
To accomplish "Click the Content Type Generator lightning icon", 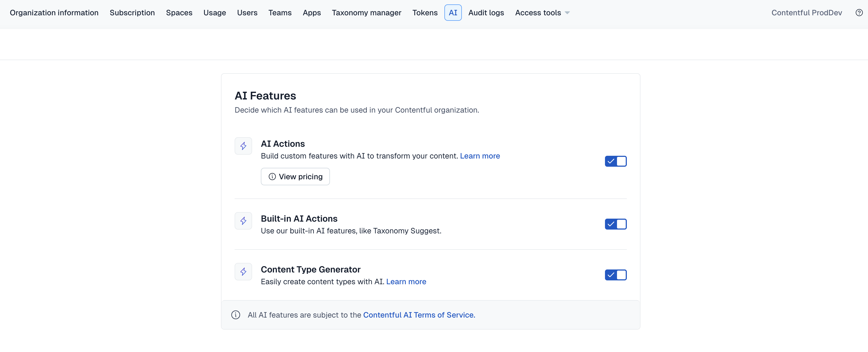I will pyautogui.click(x=243, y=272).
